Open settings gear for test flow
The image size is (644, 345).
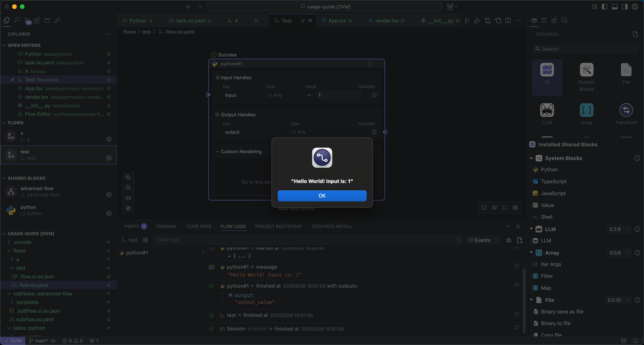[109, 158]
